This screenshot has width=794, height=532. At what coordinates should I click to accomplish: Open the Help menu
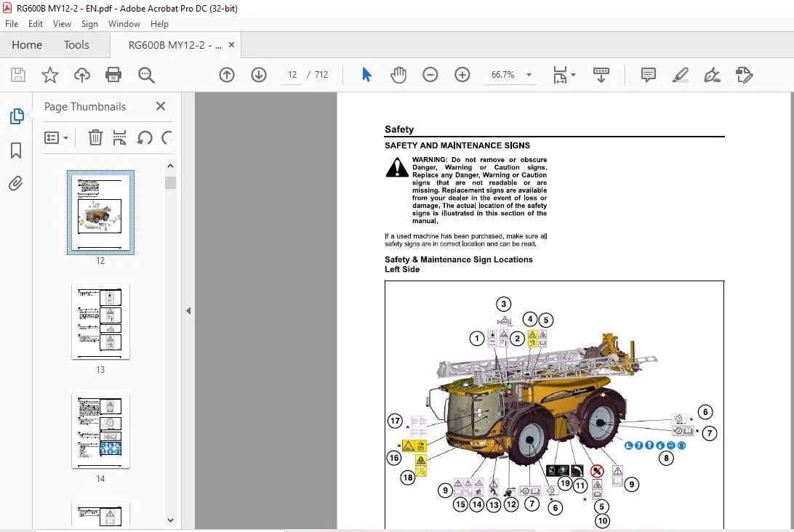pos(159,24)
